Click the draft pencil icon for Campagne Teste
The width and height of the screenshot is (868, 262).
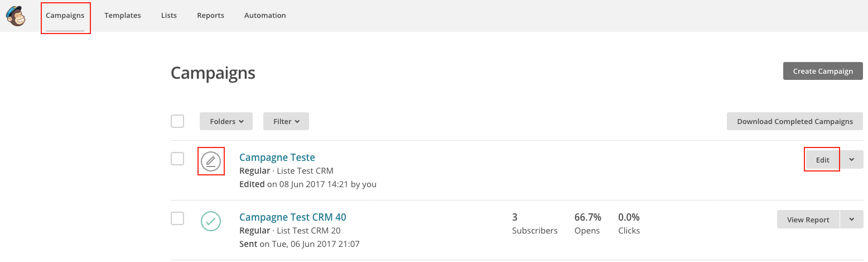[211, 161]
